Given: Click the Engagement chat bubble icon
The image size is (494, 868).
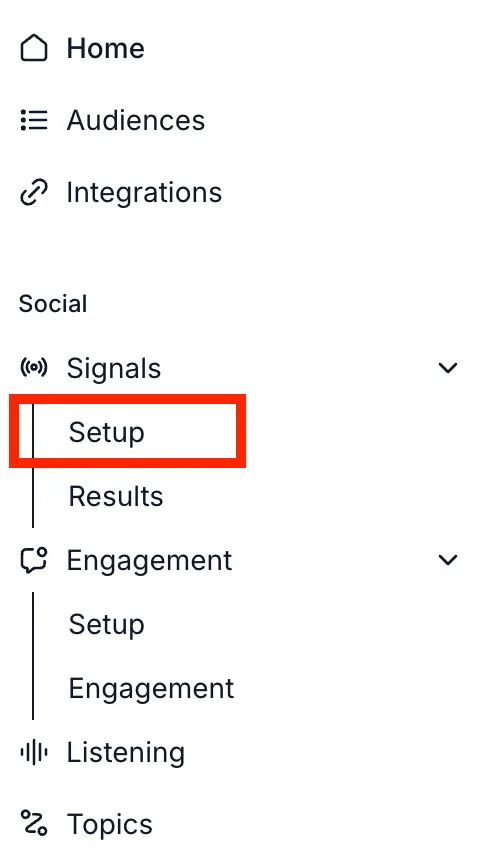Looking at the screenshot, I should 34,560.
